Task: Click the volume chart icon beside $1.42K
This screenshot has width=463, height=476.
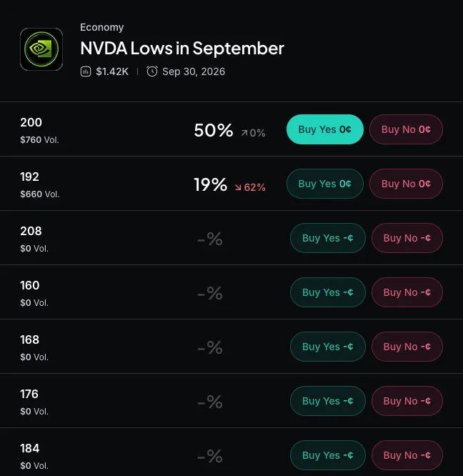Action: (86, 71)
